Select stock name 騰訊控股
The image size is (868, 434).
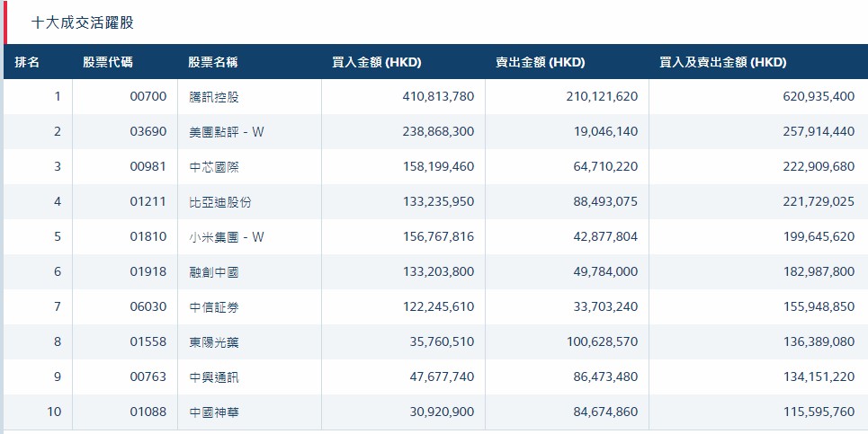pyautogui.click(x=214, y=97)
